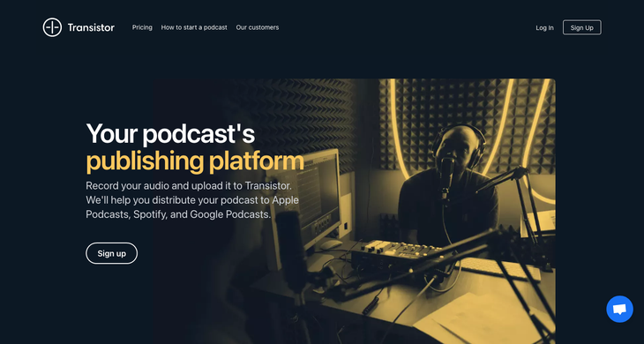This screenshot has width=644, height=344.
Task: Open the blue chat widget bubble
Action: 619,309
